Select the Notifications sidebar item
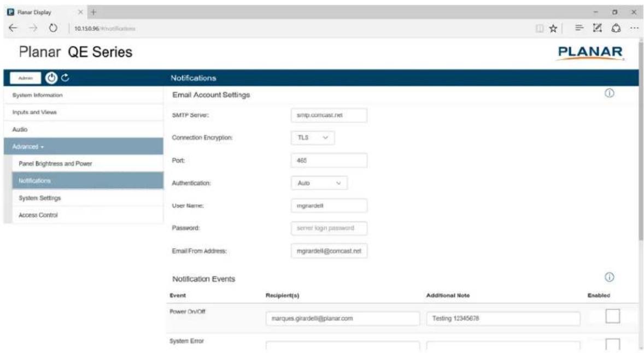 (87, 181)
